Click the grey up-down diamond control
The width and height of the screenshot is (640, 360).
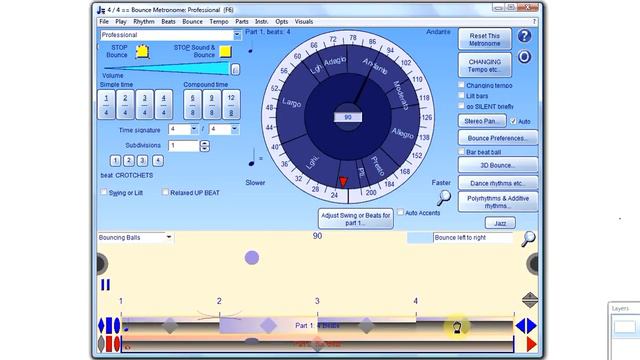[530, 300]
